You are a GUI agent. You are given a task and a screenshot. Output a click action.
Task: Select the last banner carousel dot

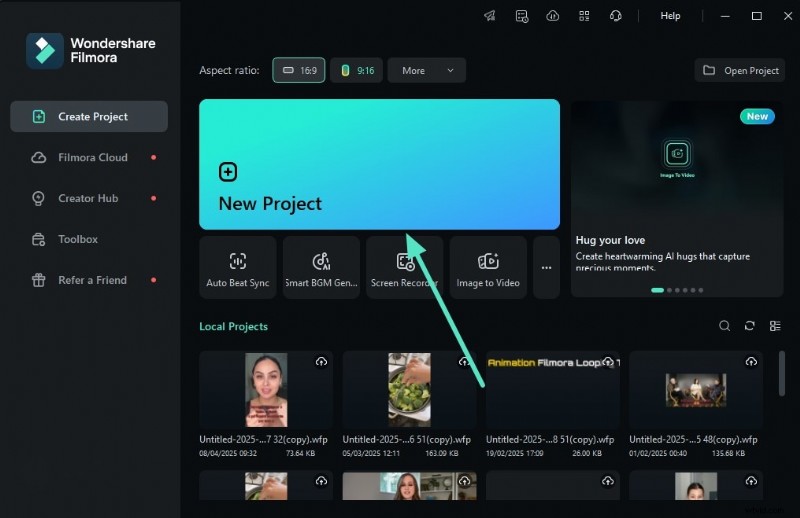tap(701, 290)
